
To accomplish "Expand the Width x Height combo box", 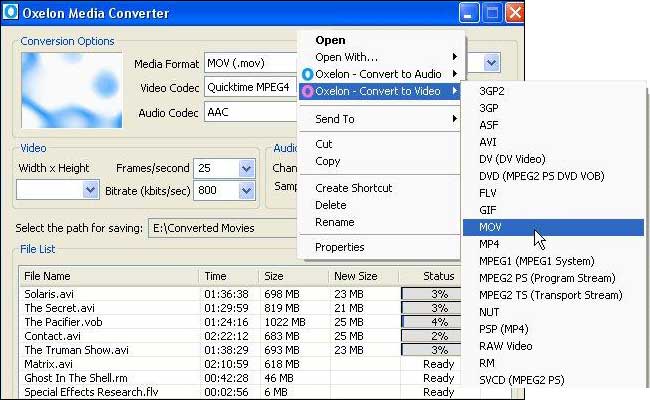I will (93, 190).
